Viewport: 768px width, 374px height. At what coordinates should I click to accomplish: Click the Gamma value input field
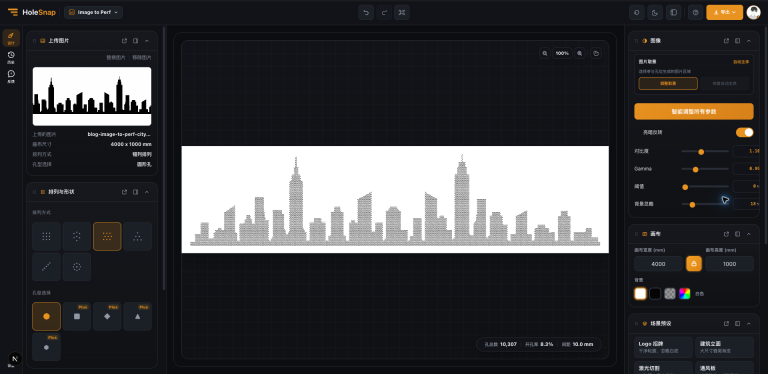coord(747,169)
